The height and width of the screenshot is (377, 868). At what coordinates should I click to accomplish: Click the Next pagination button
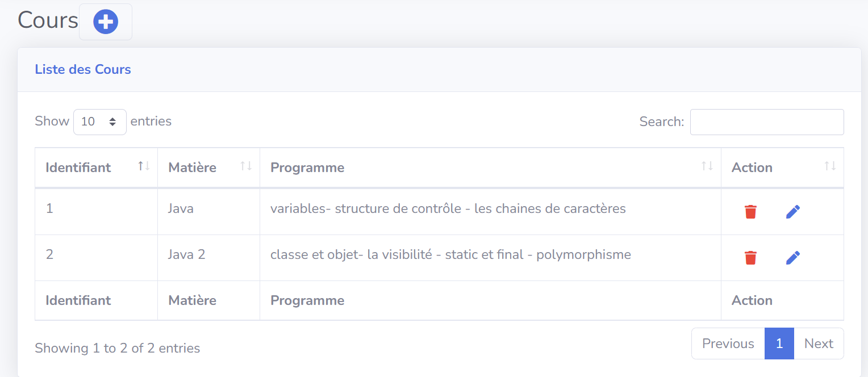pos(819,344)
